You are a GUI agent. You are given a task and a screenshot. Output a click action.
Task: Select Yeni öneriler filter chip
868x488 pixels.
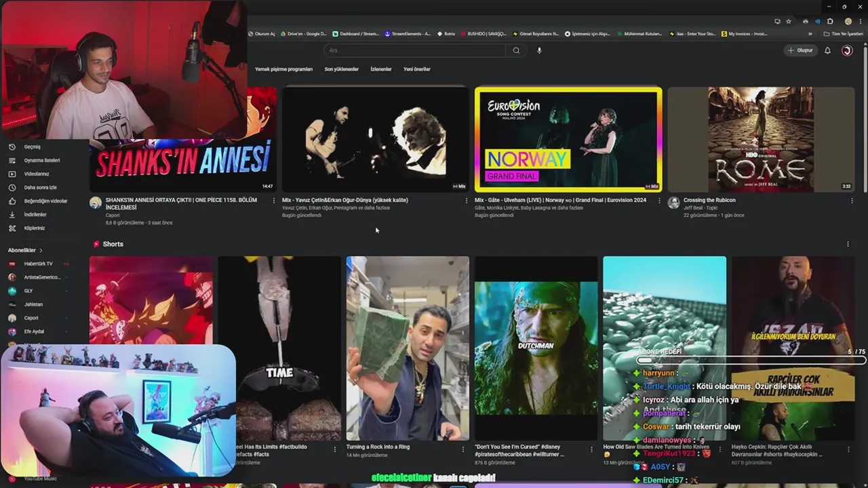(416, 69)
